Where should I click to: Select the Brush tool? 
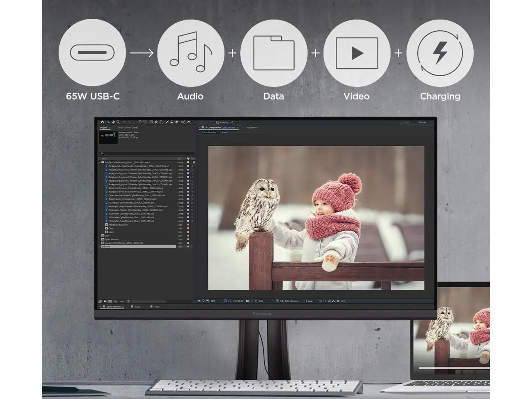tap(167, 122)
